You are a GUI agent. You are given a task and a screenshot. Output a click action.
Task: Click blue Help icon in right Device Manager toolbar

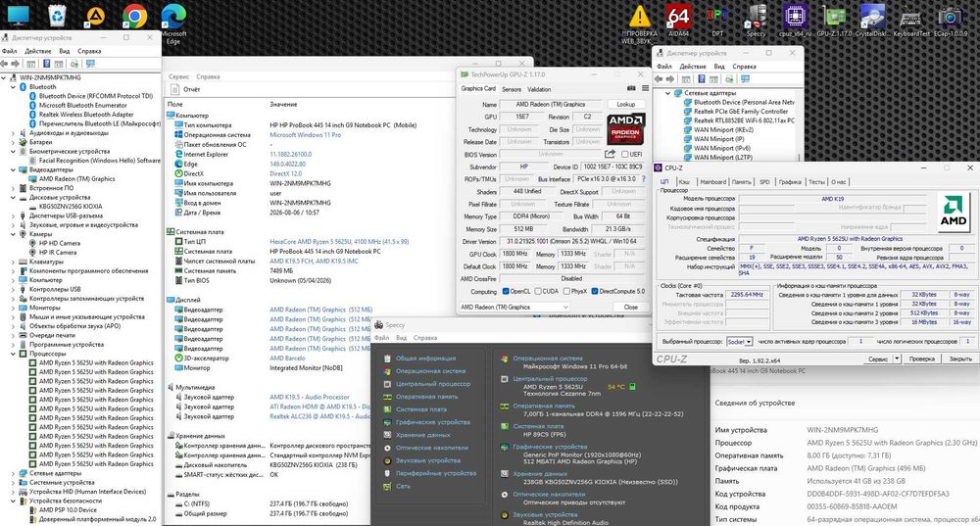[x=702, y=79]
